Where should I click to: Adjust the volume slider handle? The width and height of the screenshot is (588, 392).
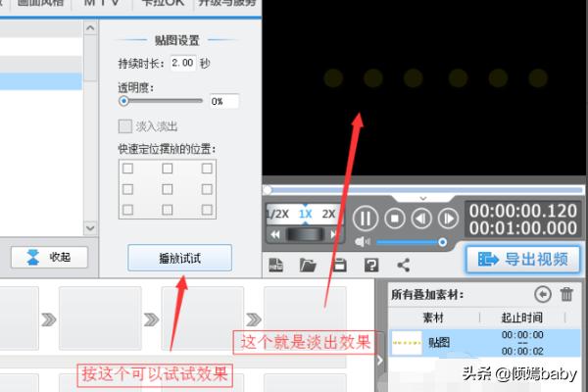coord(443,242)
